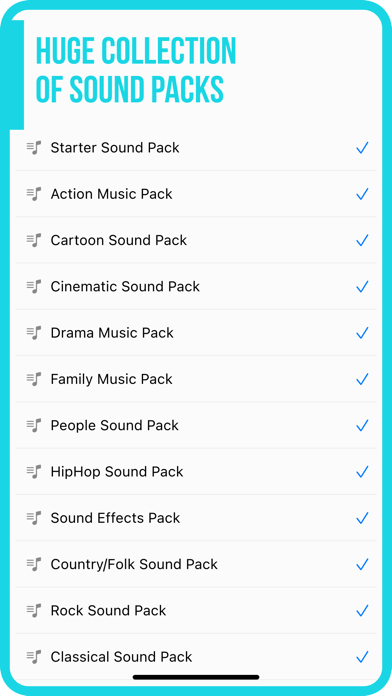Click the music icon beside Cinematic Sound Pack
This screenshot has width=392, height=696.
coord(34,286)
